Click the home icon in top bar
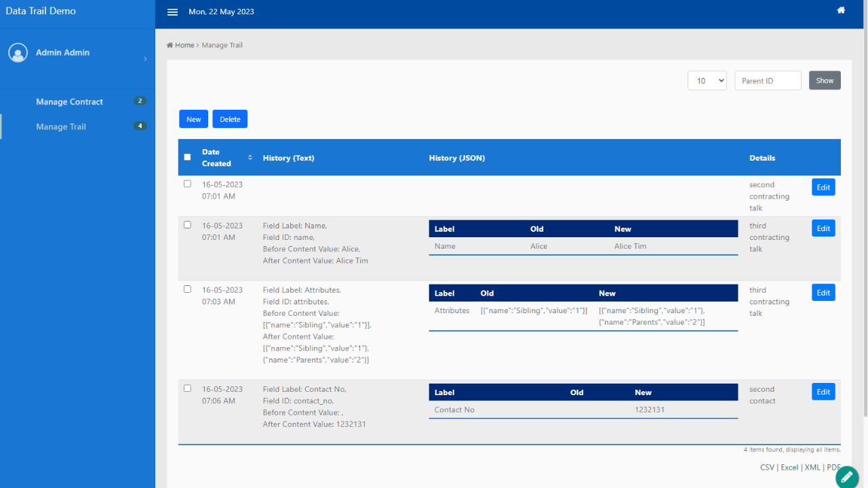Image resolution: width=868 pixels, height=488 pixels. coord(841,10)
